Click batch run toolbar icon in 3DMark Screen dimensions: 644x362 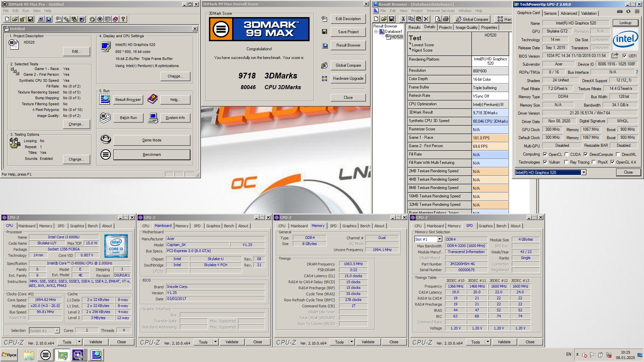(108, 19)
